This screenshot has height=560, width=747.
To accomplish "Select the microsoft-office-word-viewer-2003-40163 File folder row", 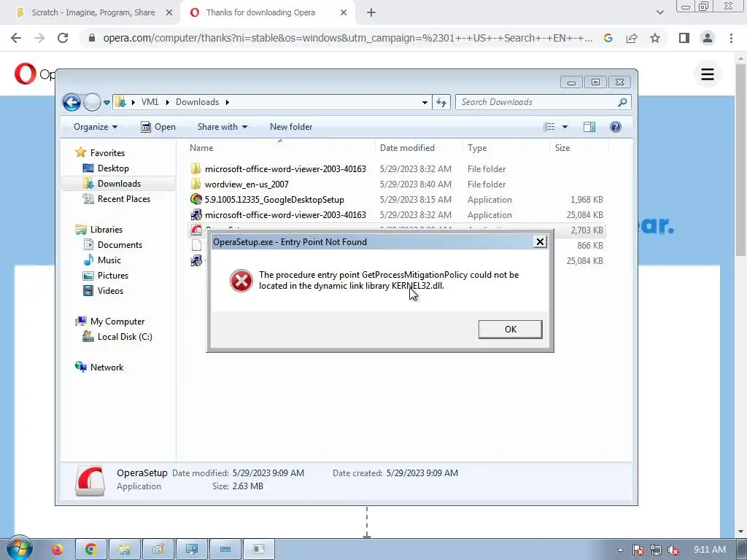I will pos(397,168).
